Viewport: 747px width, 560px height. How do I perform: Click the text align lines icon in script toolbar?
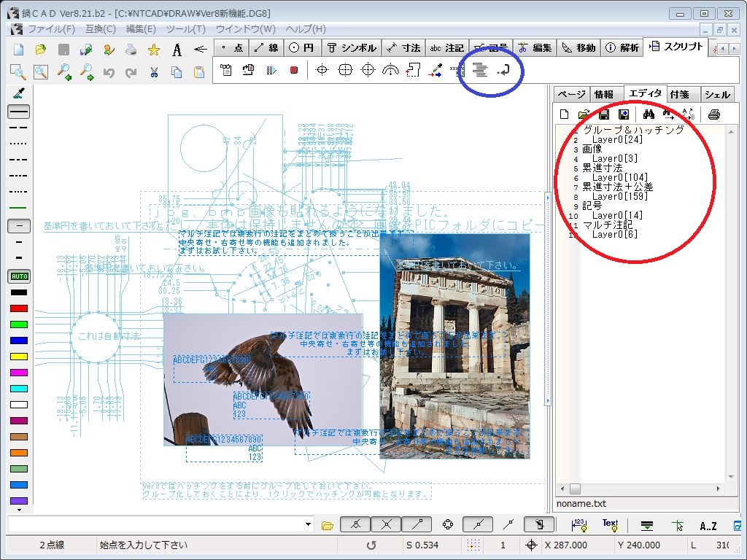480,70
